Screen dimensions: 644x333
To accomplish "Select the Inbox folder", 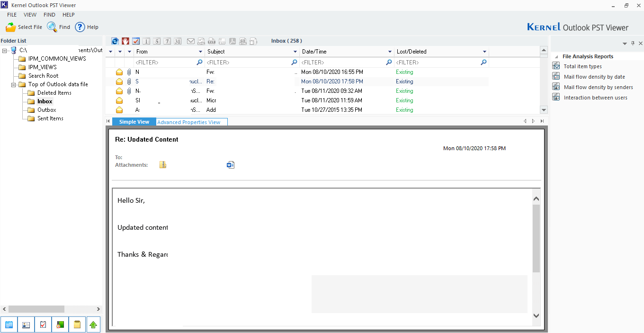I will [45, 101].
